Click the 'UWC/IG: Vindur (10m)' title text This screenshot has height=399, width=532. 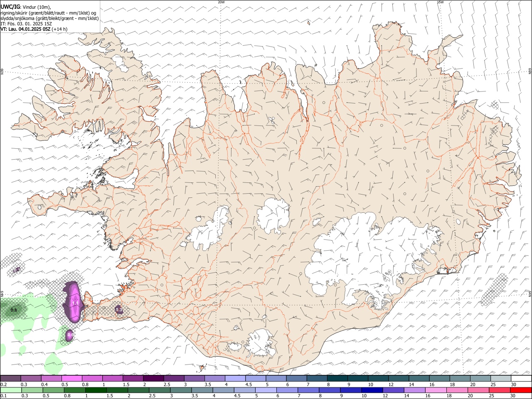tap(25, 7)
